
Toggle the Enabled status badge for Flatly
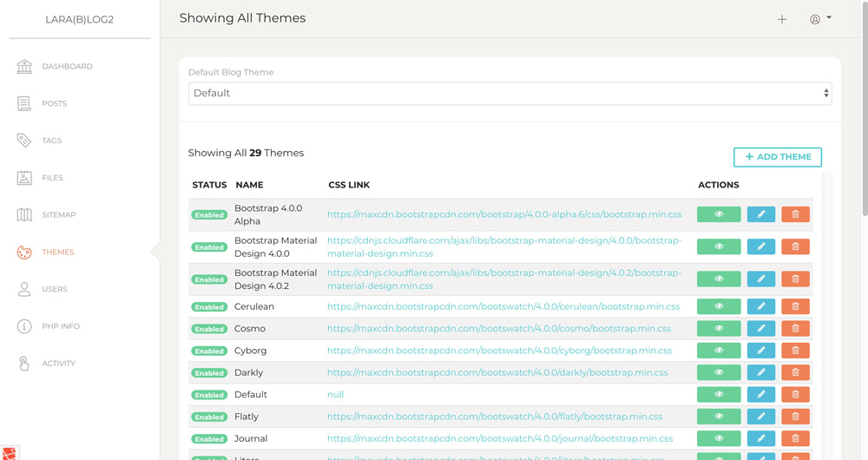[209, 417]
